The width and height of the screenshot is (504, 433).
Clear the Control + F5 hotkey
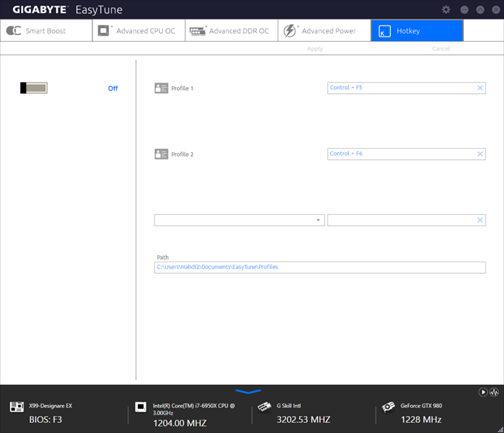point(480,88)
